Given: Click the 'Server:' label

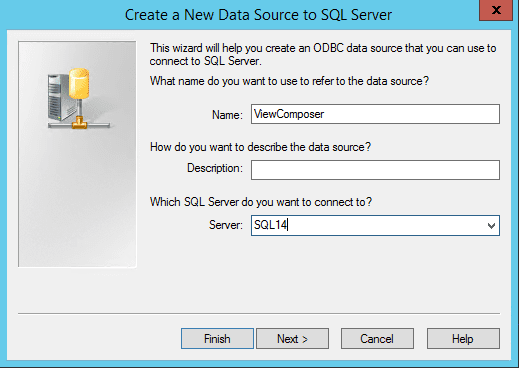Looking at the screenshot, I should [226, 225].
